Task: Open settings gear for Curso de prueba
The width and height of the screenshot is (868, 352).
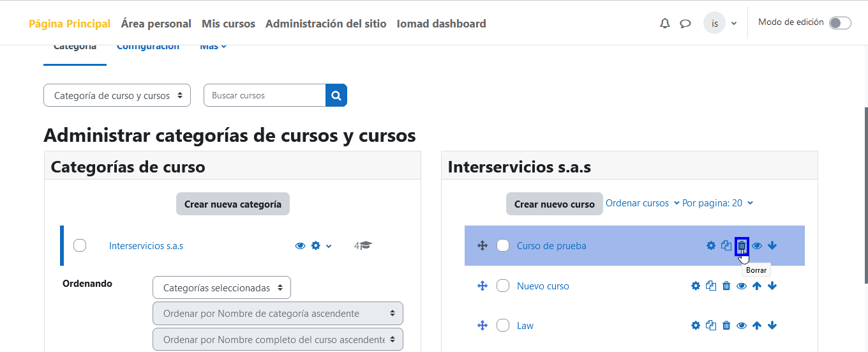Action: pos(711,246)
